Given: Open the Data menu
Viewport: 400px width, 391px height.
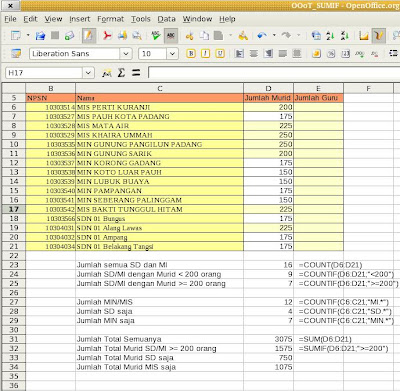Looking at the screenshot, I should 166,19.
